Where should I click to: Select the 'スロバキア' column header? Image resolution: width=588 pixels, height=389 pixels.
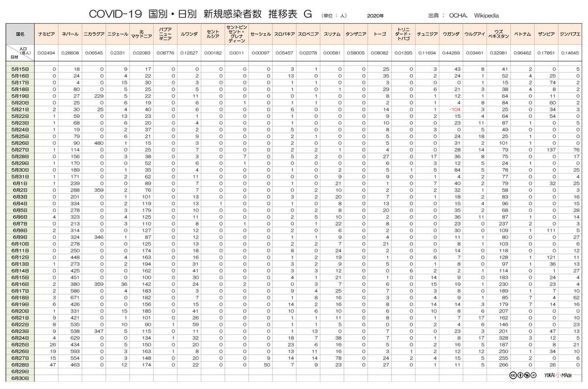click(x=283, y=34)
